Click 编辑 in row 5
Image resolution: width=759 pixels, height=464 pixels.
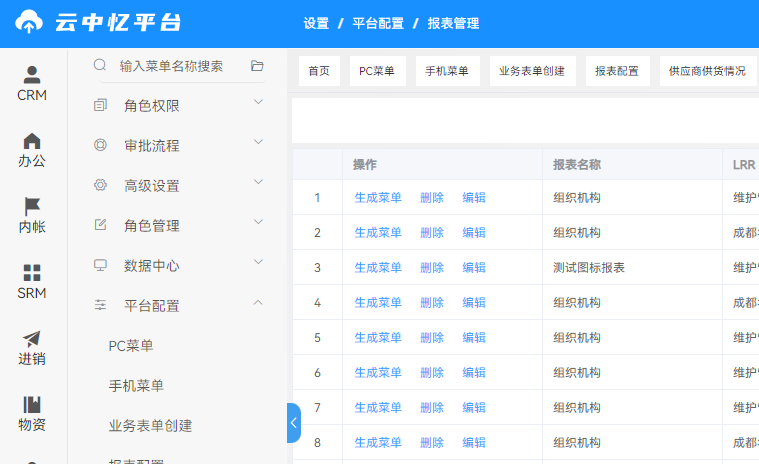click(474, 338)
